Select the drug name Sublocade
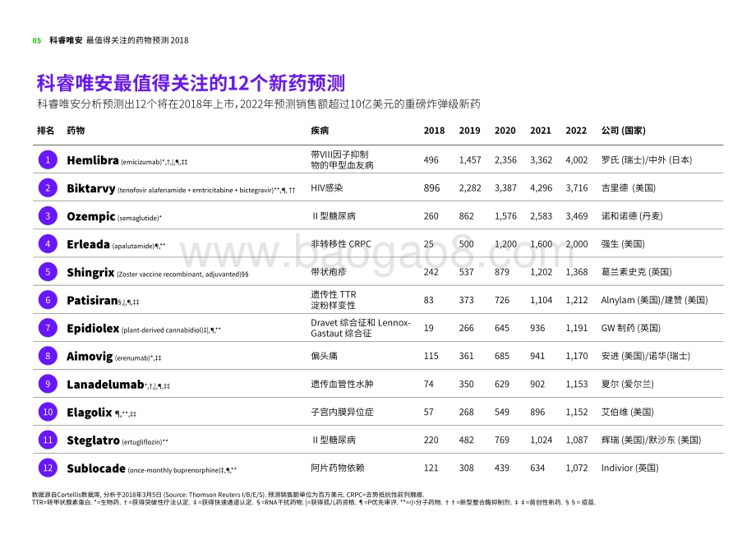Viewport: 756px width, 535px height. 96,468
